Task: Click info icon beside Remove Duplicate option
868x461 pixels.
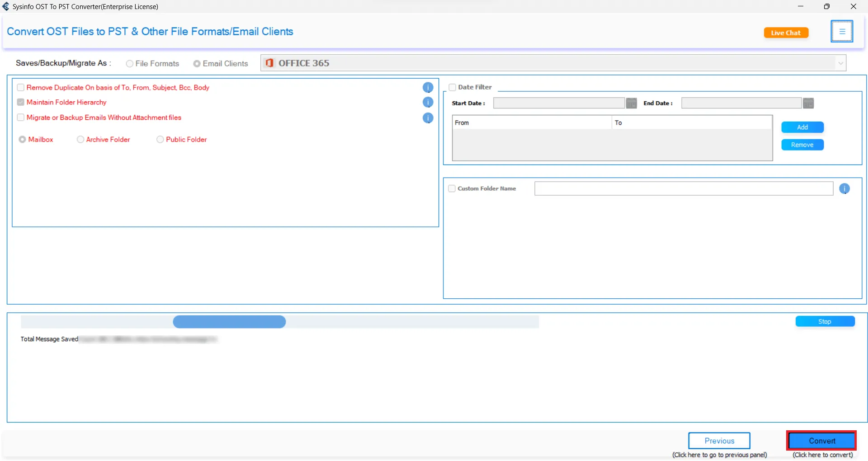Action: pos(428,88)
